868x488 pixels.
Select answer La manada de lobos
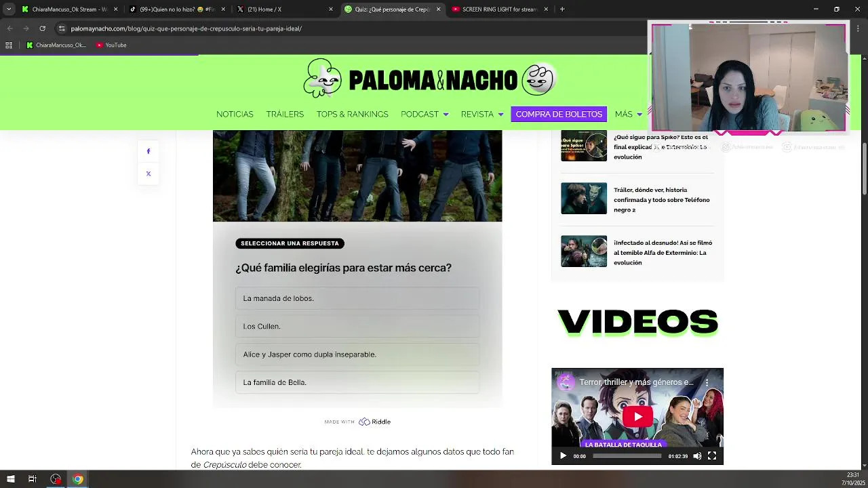357,298
